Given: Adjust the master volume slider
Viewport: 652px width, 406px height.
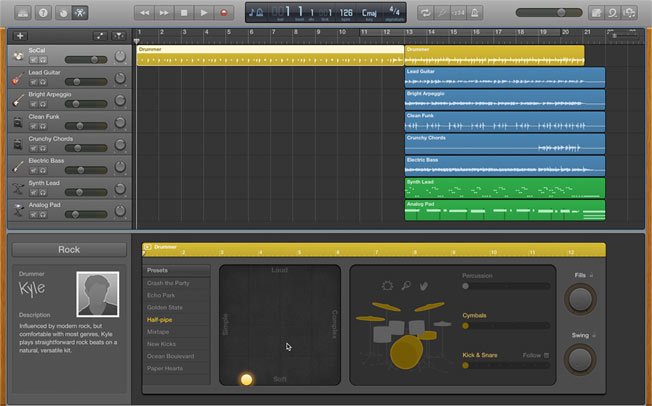Looking at the screenshot, I should point(549,12).
